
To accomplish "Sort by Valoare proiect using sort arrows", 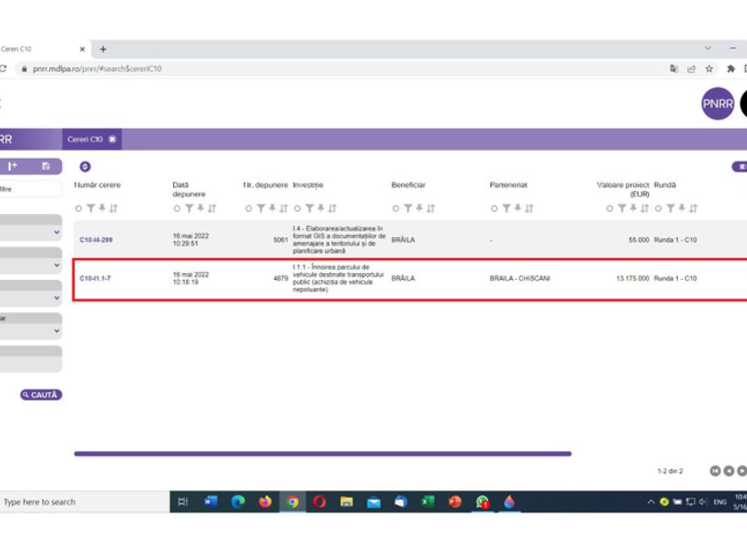I will (x=644, y=208).
